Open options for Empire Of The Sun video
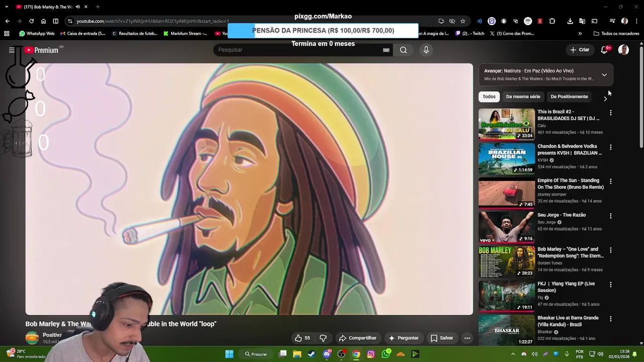This screenshot has width=644, height=362. click(x=611, y=182)
